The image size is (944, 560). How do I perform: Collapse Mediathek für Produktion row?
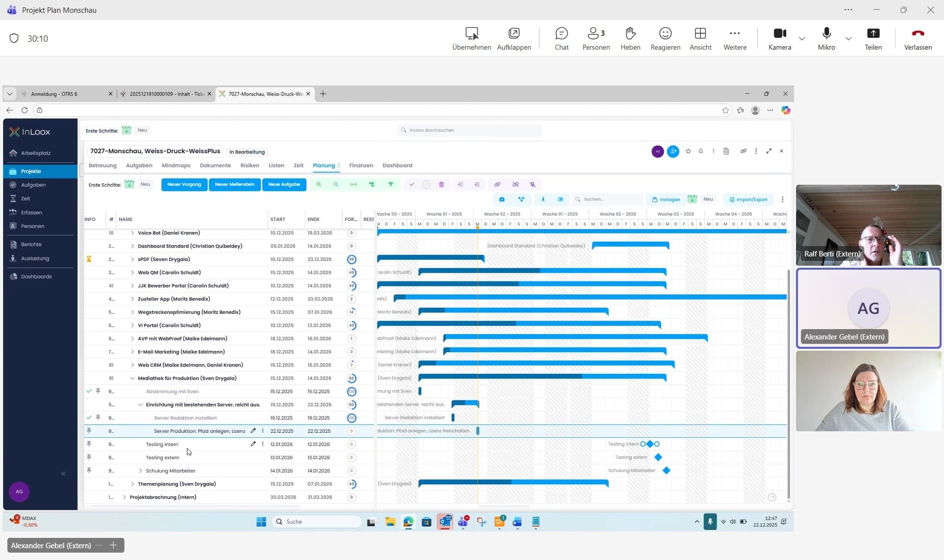pyautogui.click(x=132, y=379)
